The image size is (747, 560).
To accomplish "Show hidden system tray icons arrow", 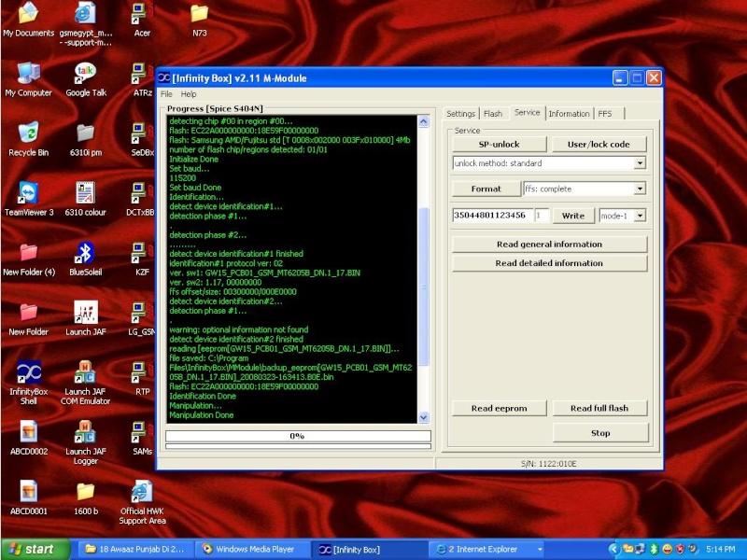I will click(614, 550).
